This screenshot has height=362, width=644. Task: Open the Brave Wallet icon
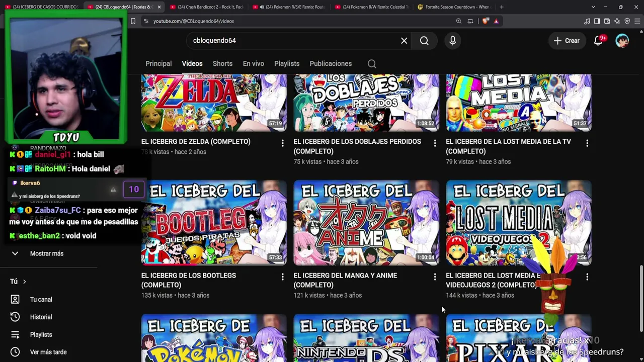(607, 21)
